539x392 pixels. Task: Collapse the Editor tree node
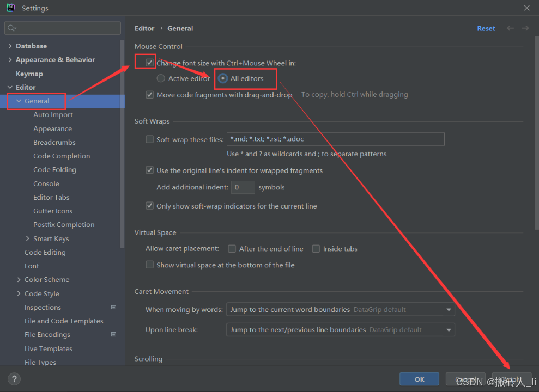[10, 87]
